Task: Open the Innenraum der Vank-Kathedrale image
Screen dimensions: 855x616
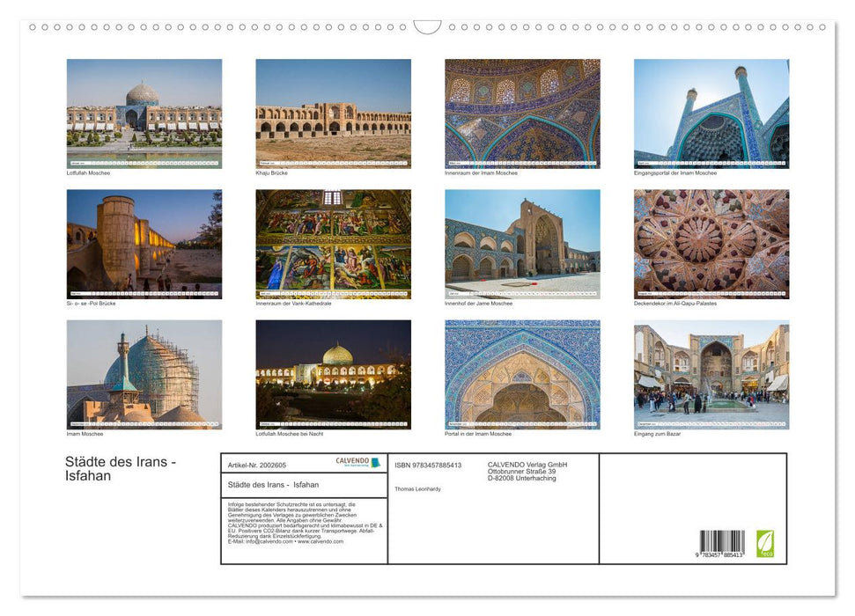Action: coord(333,242)
